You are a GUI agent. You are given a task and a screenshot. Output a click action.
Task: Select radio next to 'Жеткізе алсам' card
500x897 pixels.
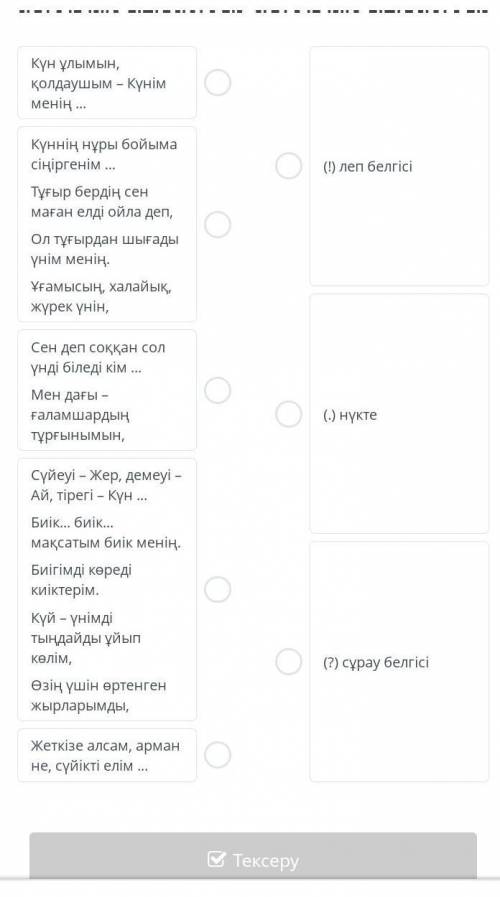(218, 755)
